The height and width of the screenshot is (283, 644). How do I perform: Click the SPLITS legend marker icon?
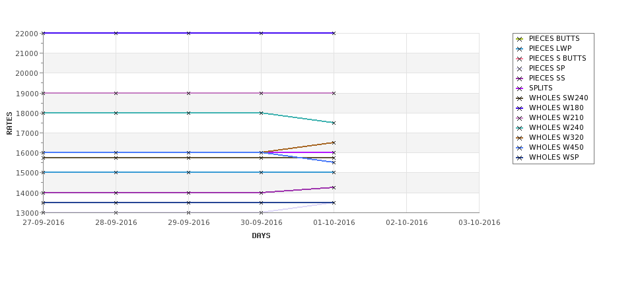(520, 88)
